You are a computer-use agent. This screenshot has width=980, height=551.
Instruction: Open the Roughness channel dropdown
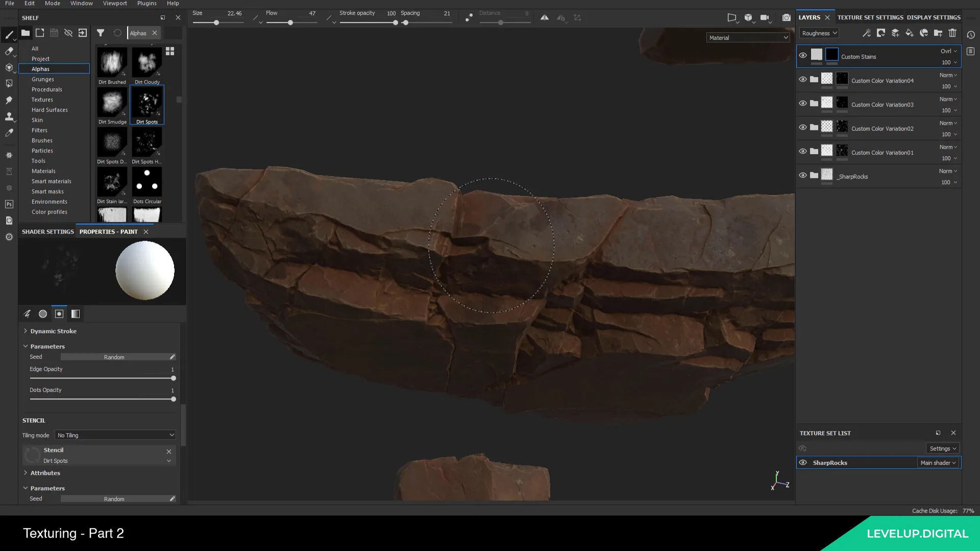(818, 33)
